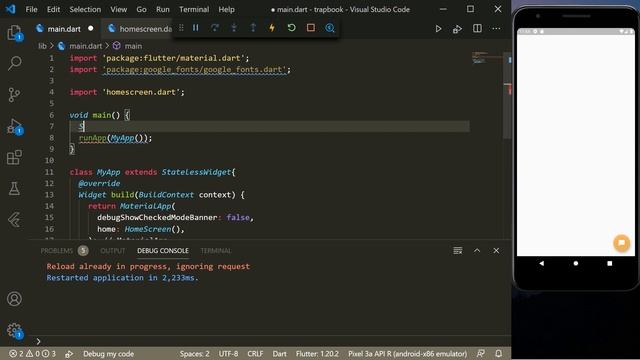Screen dimensions: 640x360
Task: Click the feedback icon in status bar
Action: tap(481, 354)
